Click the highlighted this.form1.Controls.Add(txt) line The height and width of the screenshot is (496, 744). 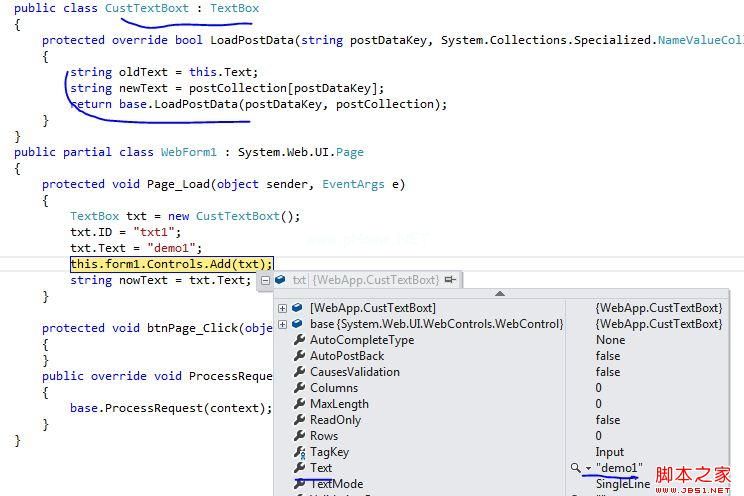pos(171,264)
